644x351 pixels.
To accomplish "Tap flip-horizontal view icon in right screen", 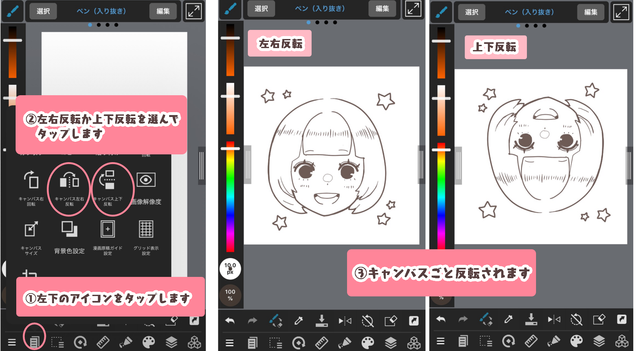I will (x=554, y=319).
